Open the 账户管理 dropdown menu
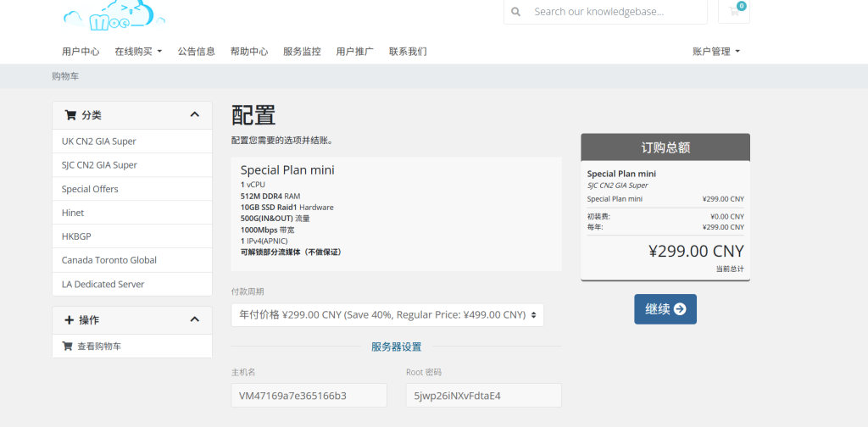 [x=716, y=52]
